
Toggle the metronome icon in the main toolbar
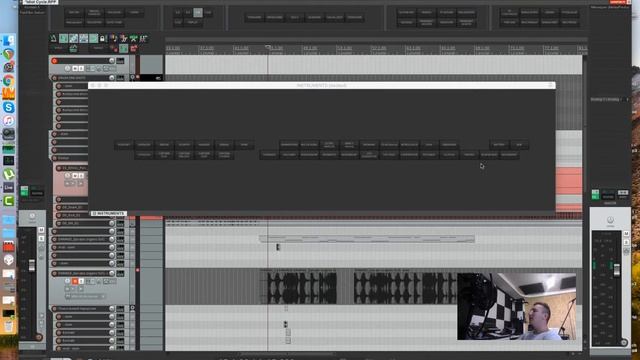[x=53, y=38]
